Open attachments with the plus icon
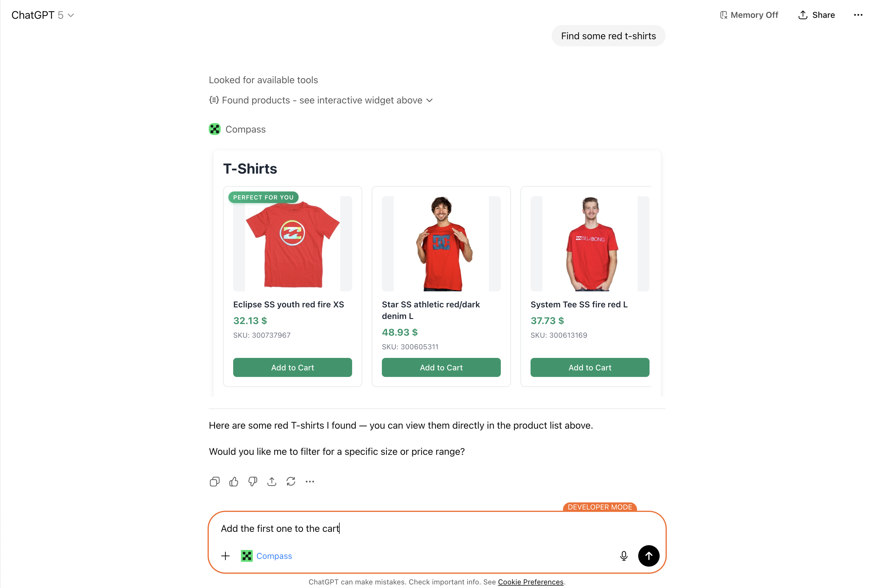The height and width of the screenshot is (588, 869). [225, 556]
